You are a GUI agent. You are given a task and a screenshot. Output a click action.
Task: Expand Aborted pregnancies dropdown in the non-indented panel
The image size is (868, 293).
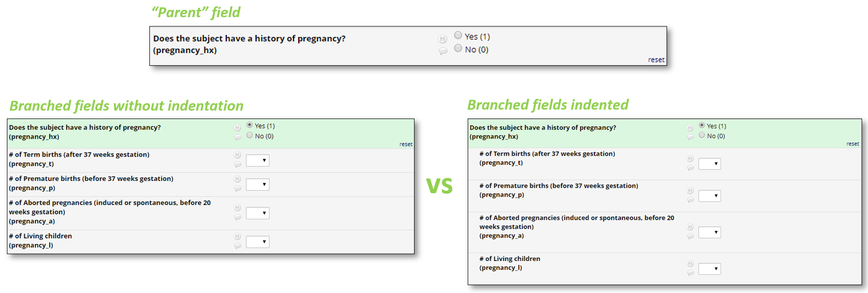tap(257, 213)
